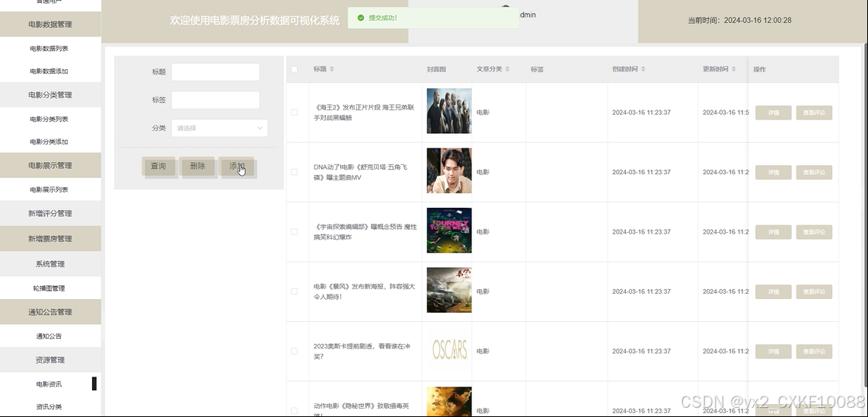Image resolution: width=868 pixels, height=417 pixels.
Task: Open 详情 for the 电影《暴风》 row
Action: tap(774, 292)
